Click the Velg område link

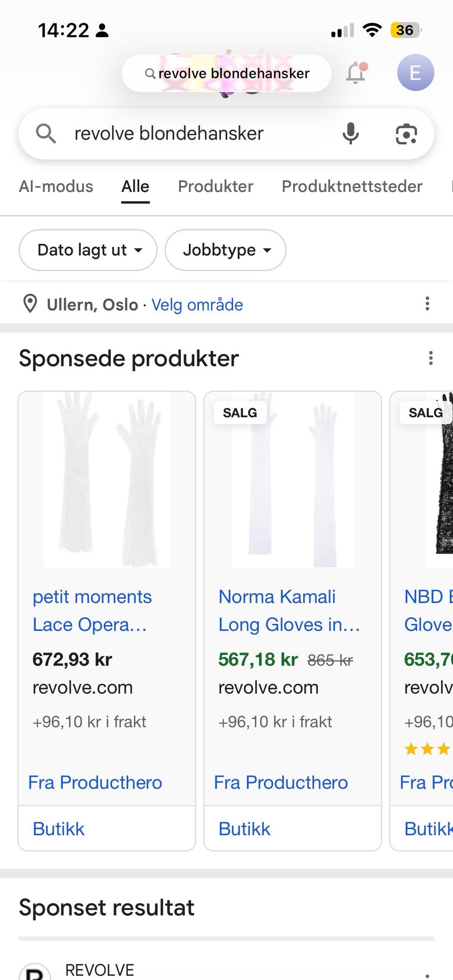(x=197, y=305)
